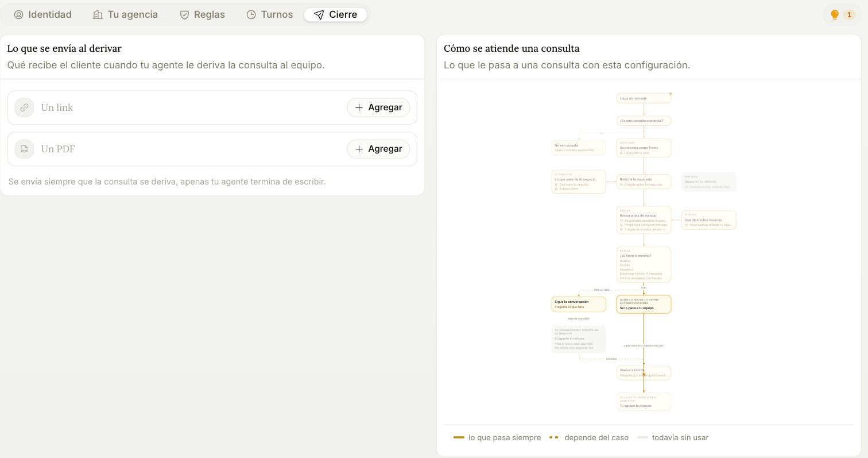Add a PDF with the Agregar button

[x=378, y=149]
